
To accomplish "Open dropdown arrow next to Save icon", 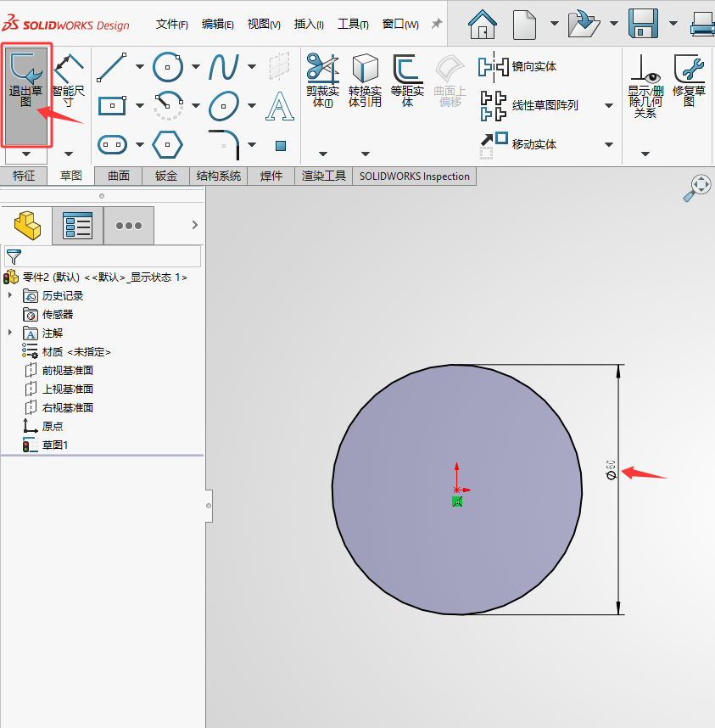I will [x=673, y=23].
